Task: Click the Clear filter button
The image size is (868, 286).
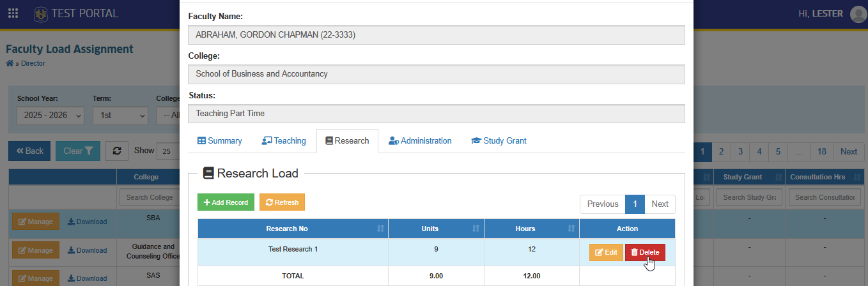Action: pos(78,151)
